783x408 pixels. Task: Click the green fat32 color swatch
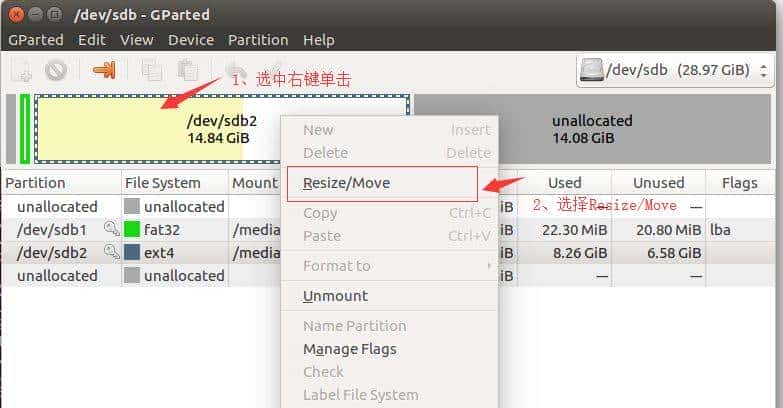coord(132,229)
